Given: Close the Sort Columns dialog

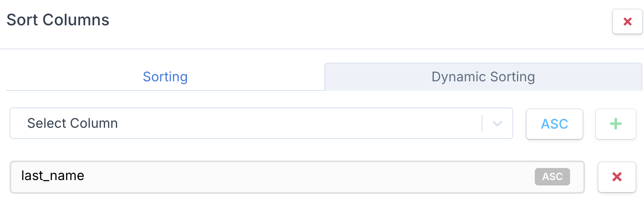Looking at the screenshot, I should [x=627, y=22].
